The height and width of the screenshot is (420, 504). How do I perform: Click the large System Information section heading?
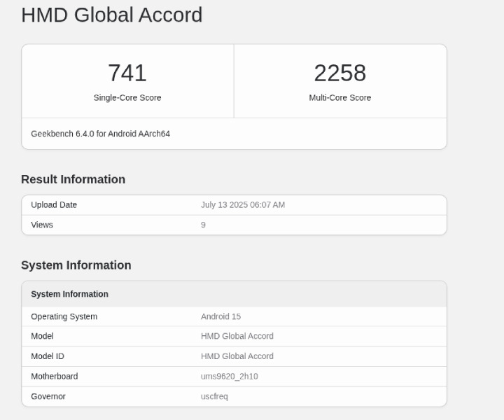pos(76,265)
